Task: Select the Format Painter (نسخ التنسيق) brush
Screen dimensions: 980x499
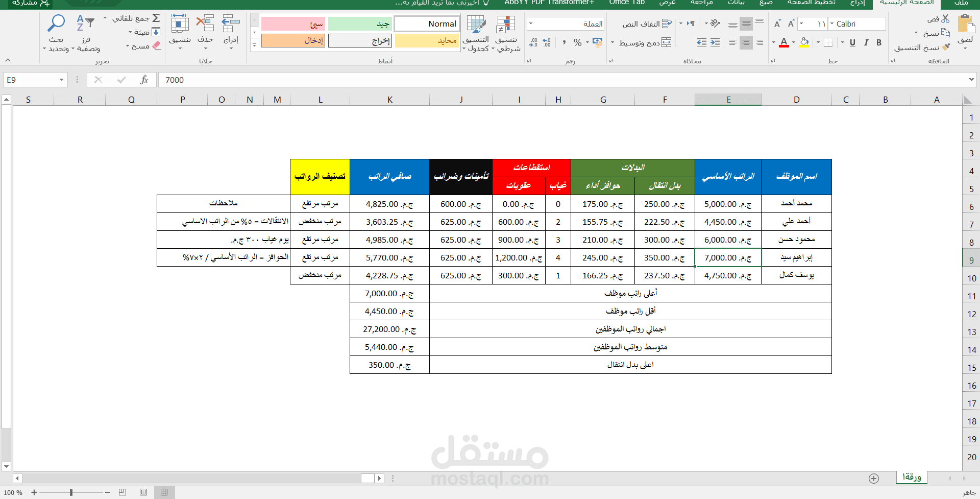Action: pos(946,47)
